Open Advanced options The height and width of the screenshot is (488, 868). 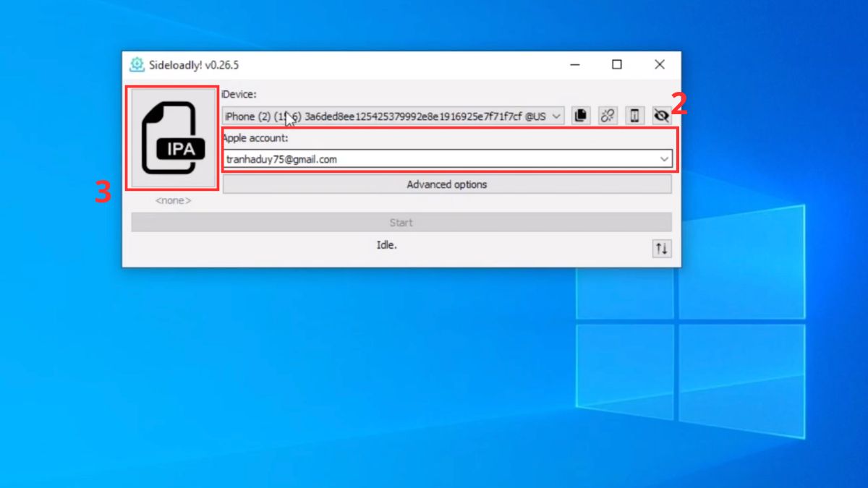(x=447, y=184)
